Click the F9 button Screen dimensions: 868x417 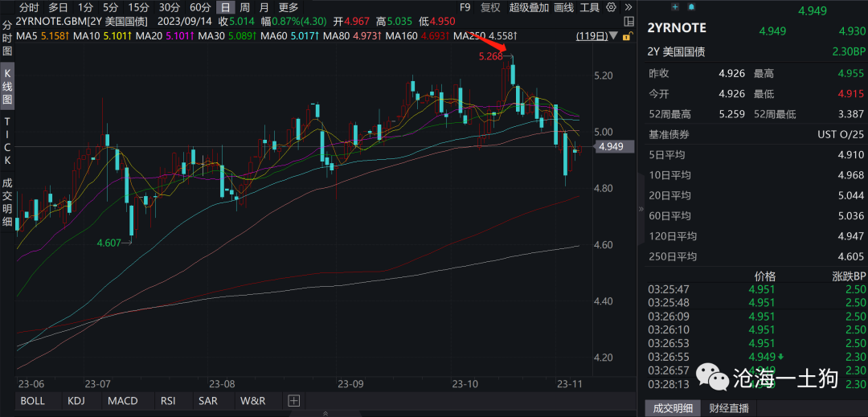465,7
